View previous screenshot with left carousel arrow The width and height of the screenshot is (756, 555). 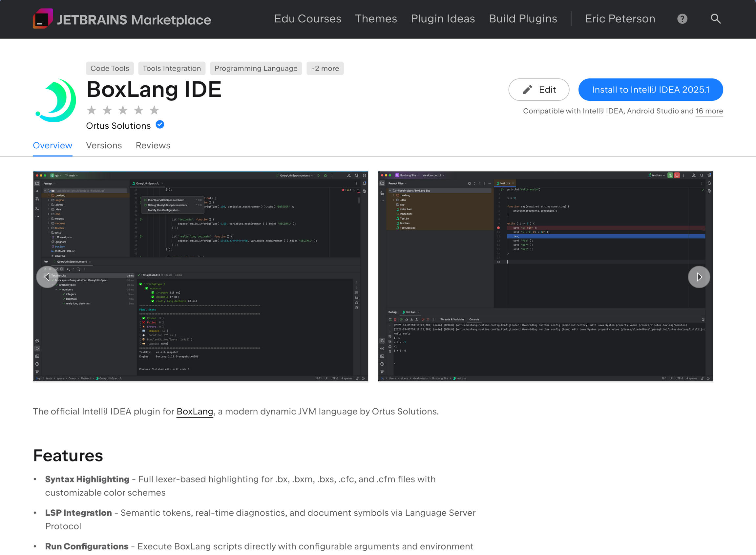coord(47,277)
